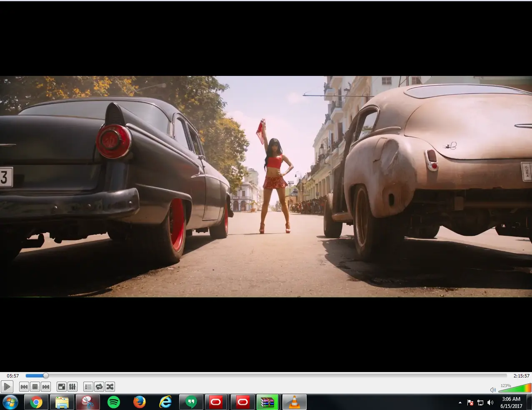Enable loop repeat mode
532x410 pixels.
(x=99, y=387)
